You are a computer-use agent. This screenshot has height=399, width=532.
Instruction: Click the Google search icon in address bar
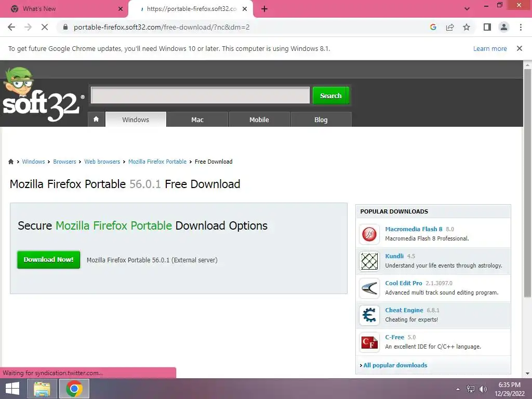[x=433, y=27]
